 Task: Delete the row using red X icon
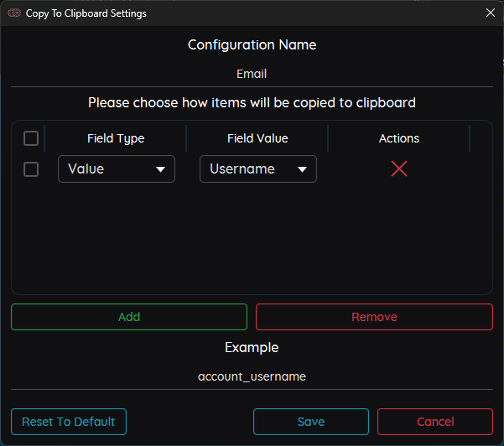tap(399, 169)
